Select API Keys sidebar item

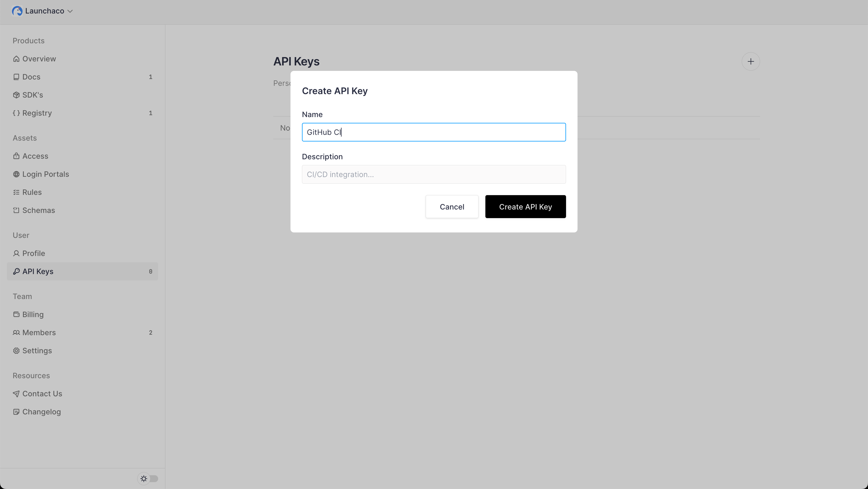click(x=82, y=271)
